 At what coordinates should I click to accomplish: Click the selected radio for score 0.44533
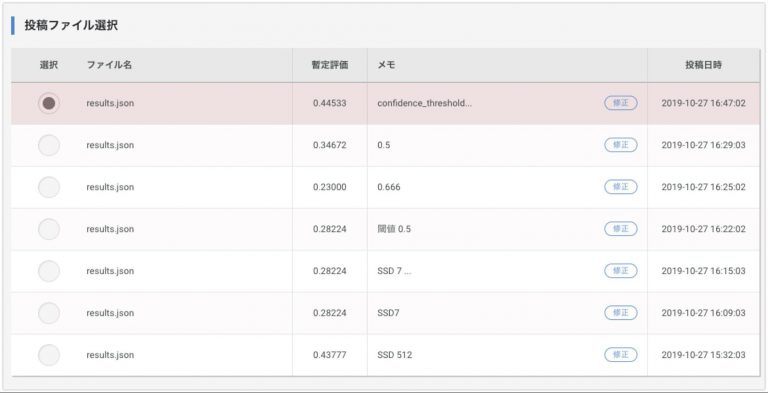click(x=49, y=103)
